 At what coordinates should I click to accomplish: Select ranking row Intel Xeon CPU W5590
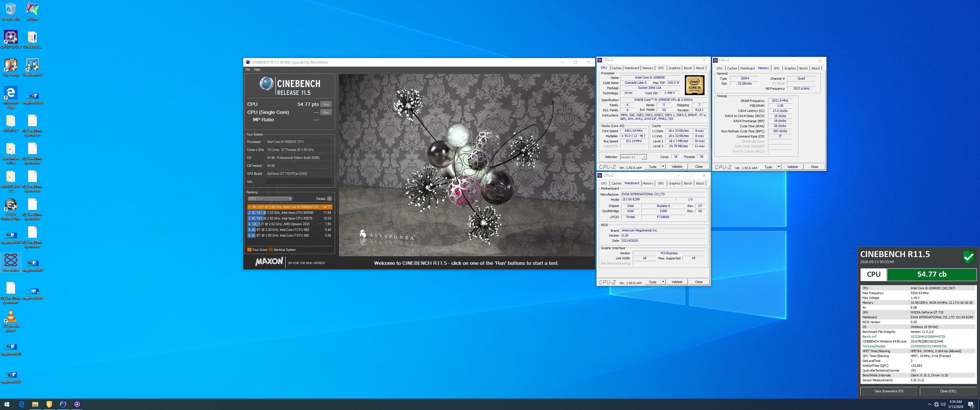point(289,213)
